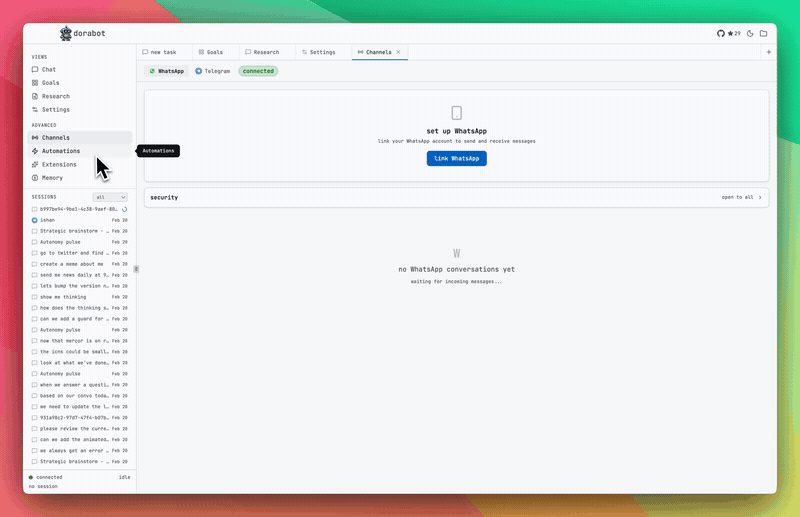Click the loading spinner on first session

pyautogui.click(x=124, y=209)
